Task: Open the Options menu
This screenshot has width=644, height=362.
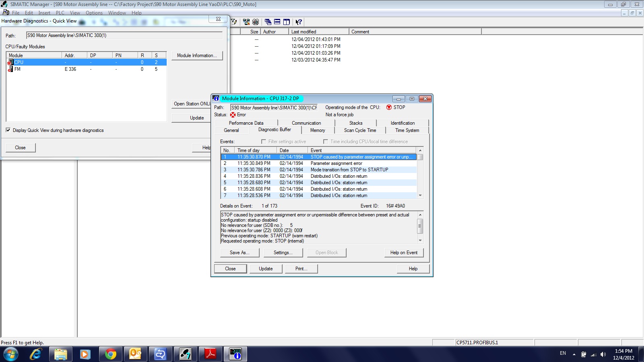Action: click(94, 13)
